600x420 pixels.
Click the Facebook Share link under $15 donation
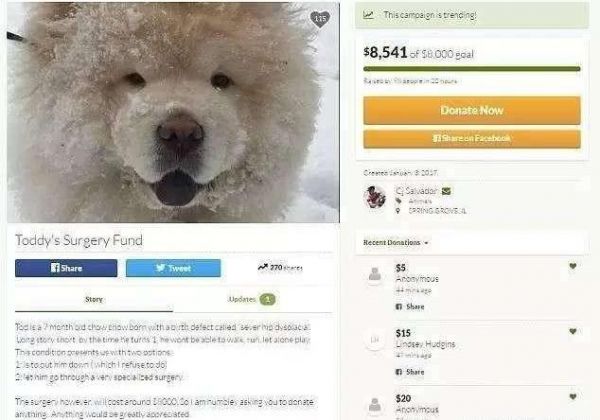click(x=410, y=372)
